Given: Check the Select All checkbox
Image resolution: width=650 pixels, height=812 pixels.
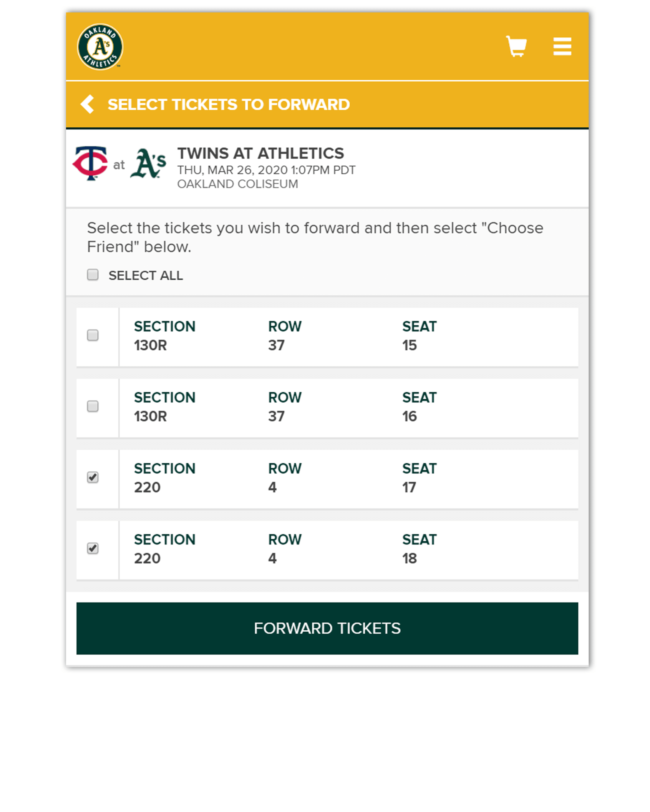Looking at the screenshot, I should (x=93, y=275).
